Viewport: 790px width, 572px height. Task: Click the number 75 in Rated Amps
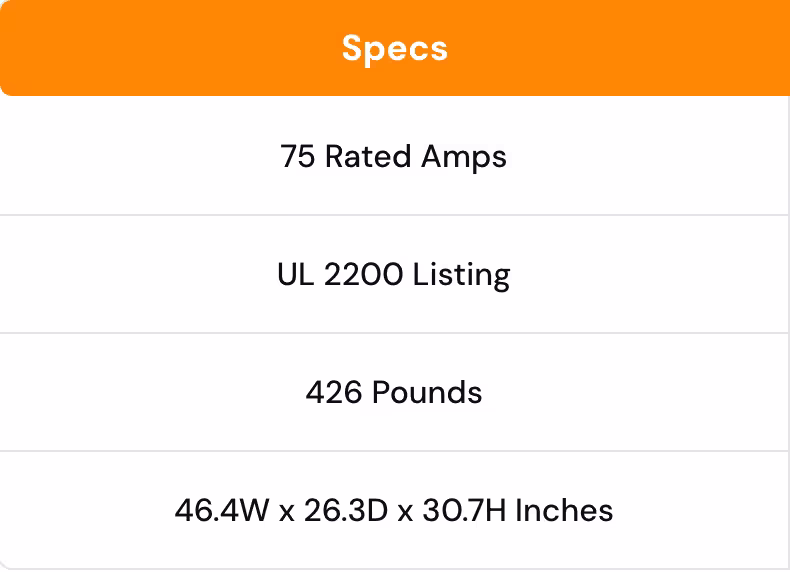pos(298,157)
